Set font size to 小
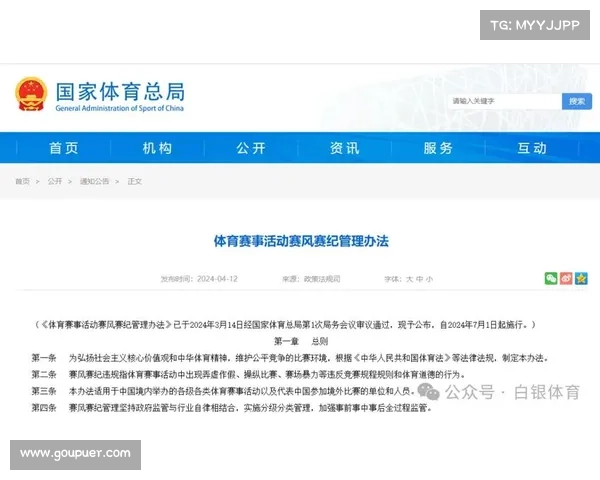The width and height of the screenshot is (600, 480). [429, 279]
